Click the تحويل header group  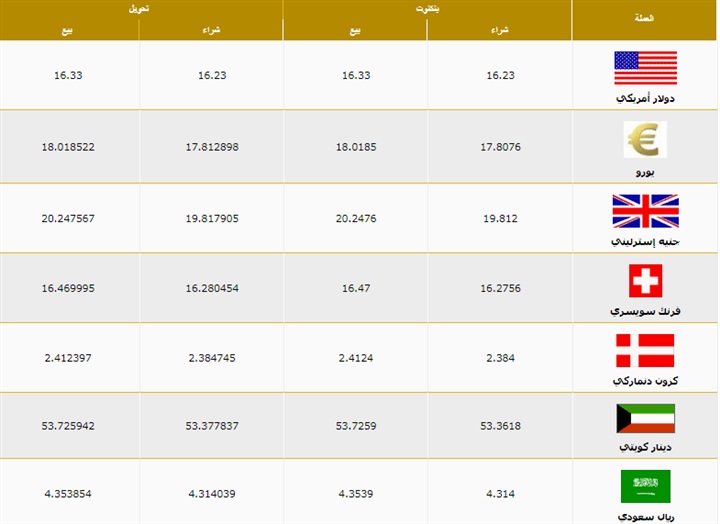click(141, 8)
